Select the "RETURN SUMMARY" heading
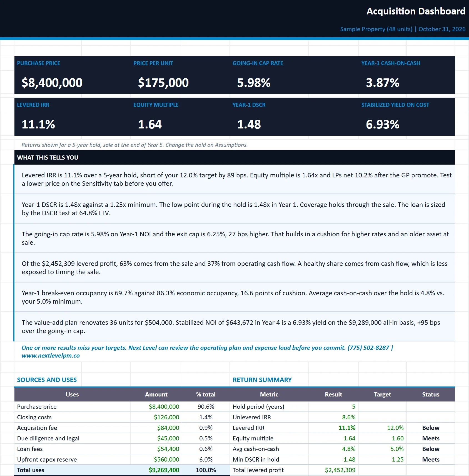This screenshot has width=469, height=476. point(262,380)
